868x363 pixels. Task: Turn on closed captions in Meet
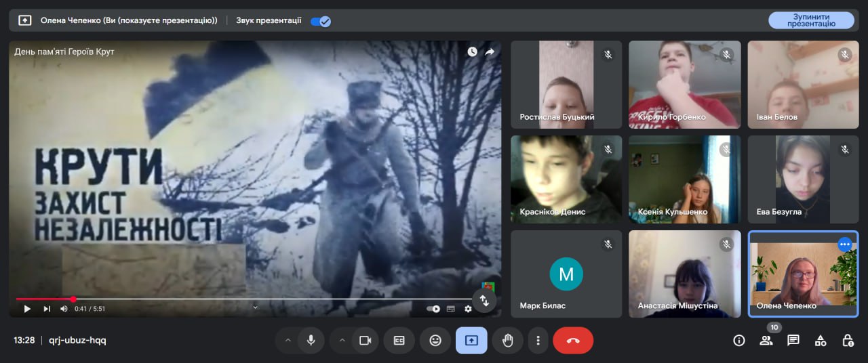pyautogui.click(x=399, y=341)
